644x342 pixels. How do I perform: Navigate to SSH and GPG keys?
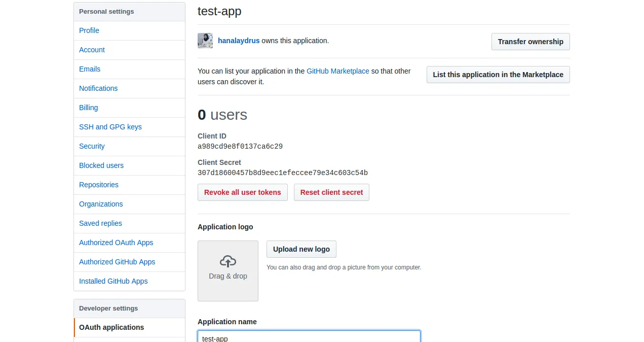pyautogui.click(x=110, y=127)
